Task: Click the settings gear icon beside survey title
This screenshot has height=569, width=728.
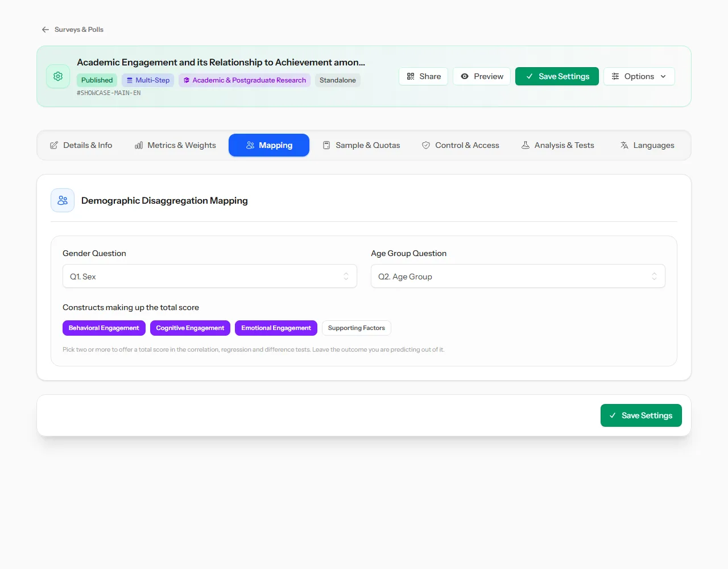Action: click(58, 76)
